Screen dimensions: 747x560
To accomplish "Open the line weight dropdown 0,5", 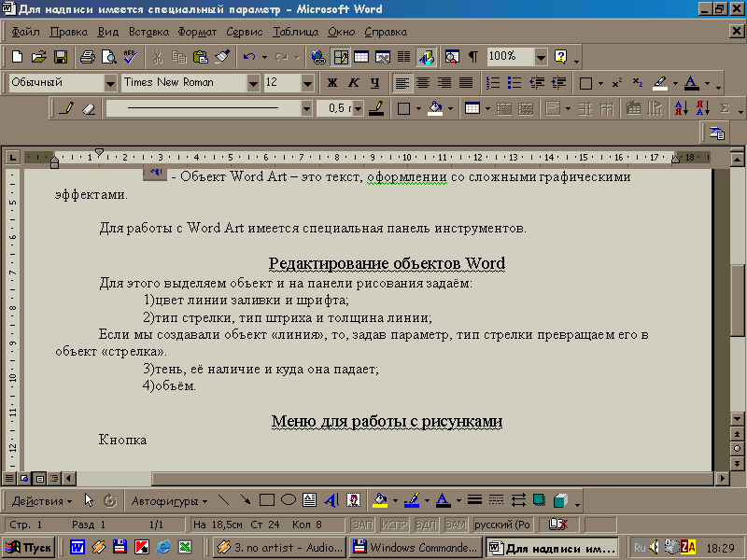I will click(358, 109).
